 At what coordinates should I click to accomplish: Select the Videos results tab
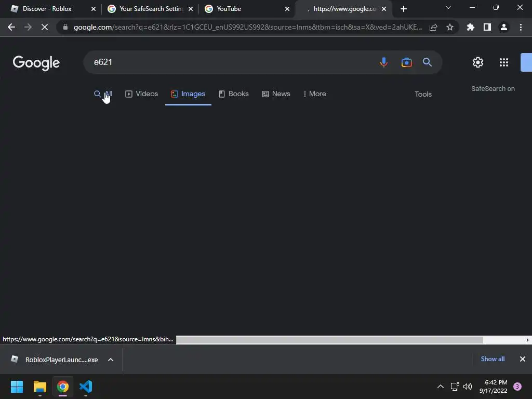pyautogui.click(x=141, y=94)
